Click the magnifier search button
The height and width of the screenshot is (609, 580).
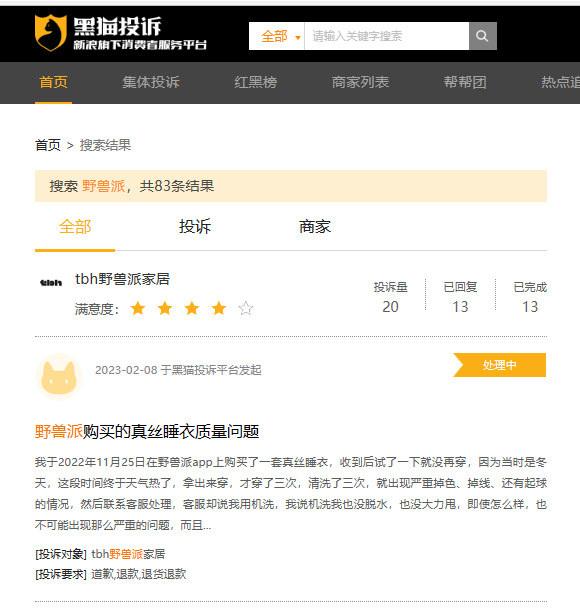(482, 36)
